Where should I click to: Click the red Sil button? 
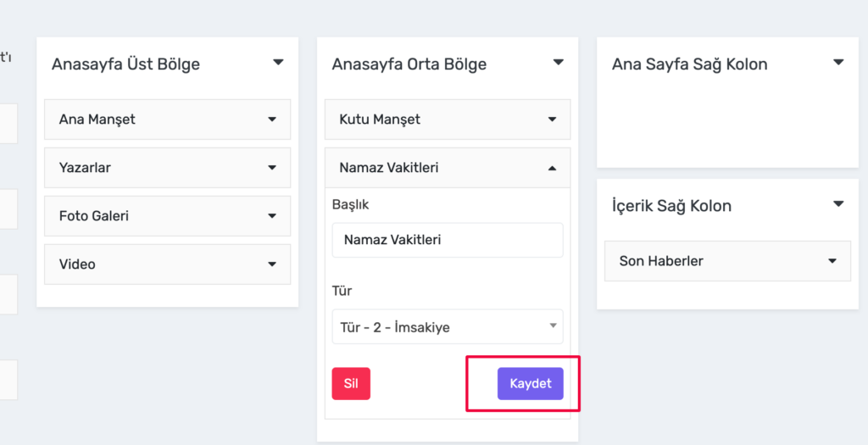pos(351,384)
